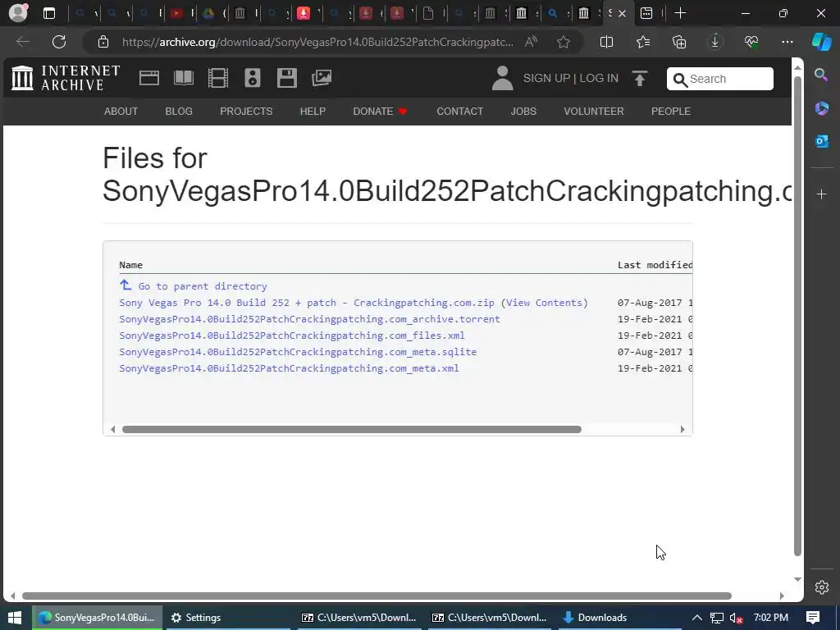The image size is (840, 630).
Task: Click SIGN UP | LOG IN link
Action: (x=571, y=78)
